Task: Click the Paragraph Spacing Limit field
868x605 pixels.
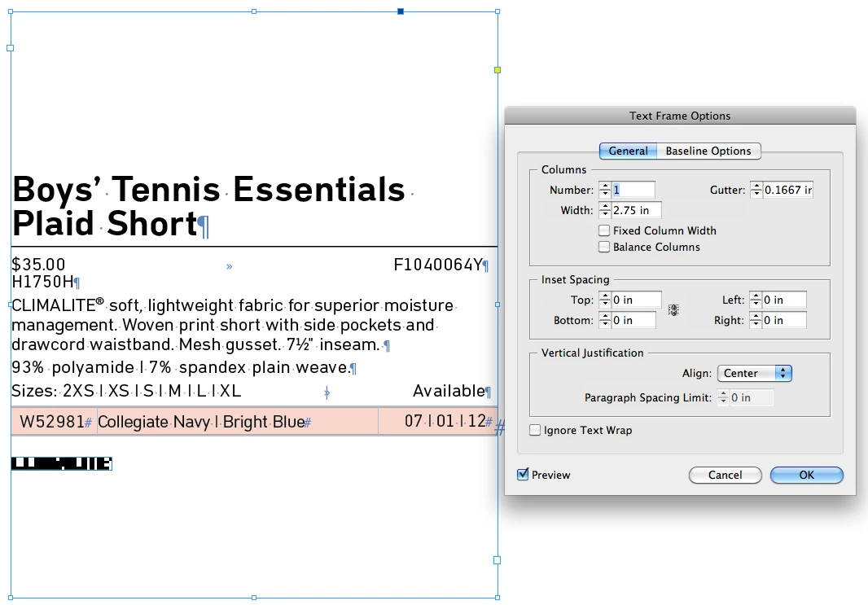Action: [x=752, y=397]
